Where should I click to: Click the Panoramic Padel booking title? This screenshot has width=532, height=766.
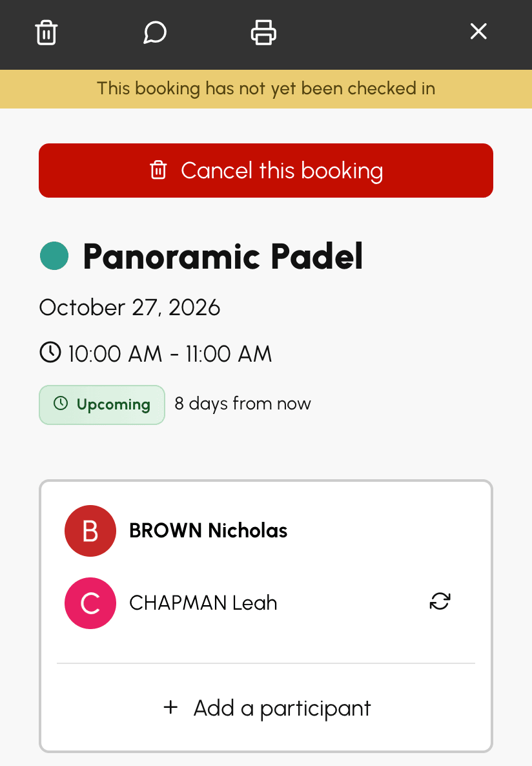pos(223,256)
